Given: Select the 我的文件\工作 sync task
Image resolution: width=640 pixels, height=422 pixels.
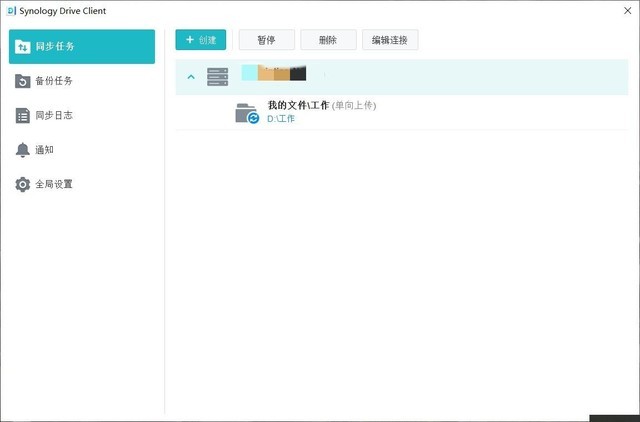Looking at the screenshot, I should point(402,113).
